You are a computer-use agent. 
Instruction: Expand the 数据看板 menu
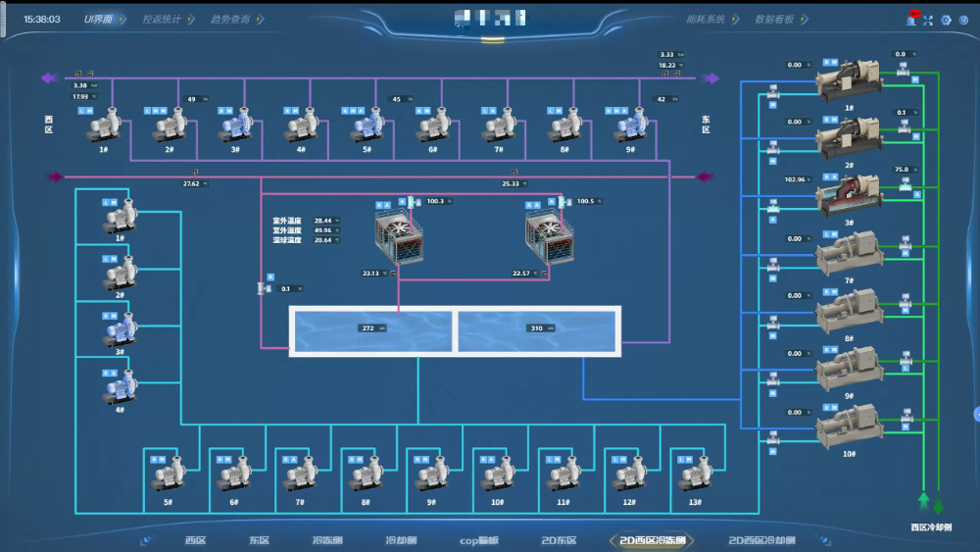[x=781, y=20]
